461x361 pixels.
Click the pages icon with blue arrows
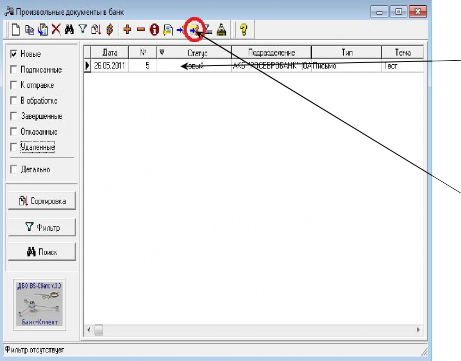43,30
